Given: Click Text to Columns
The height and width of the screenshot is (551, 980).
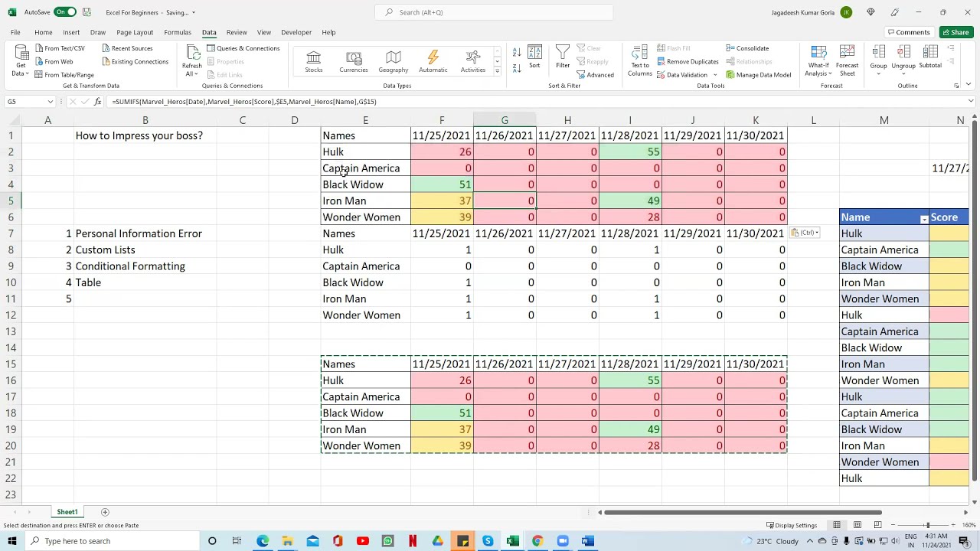Looking at the screenshot, I should [x=639, y=60].
